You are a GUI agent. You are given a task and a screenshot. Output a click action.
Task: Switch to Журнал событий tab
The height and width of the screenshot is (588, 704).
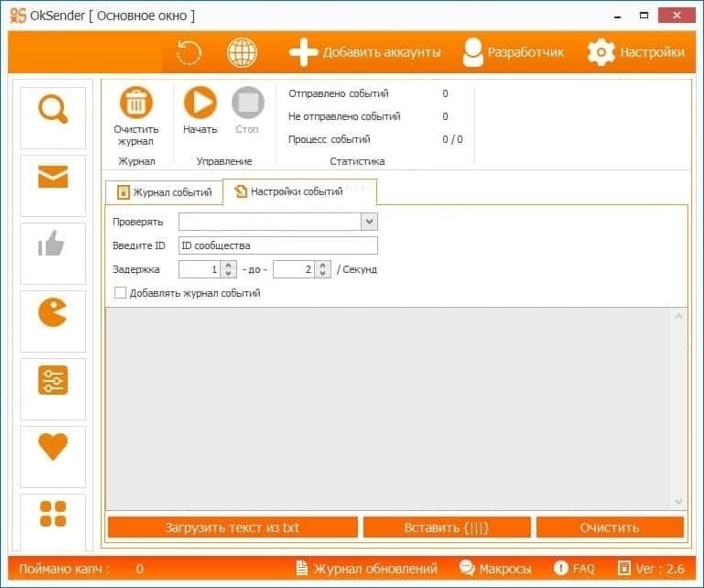tap(164, 192)
